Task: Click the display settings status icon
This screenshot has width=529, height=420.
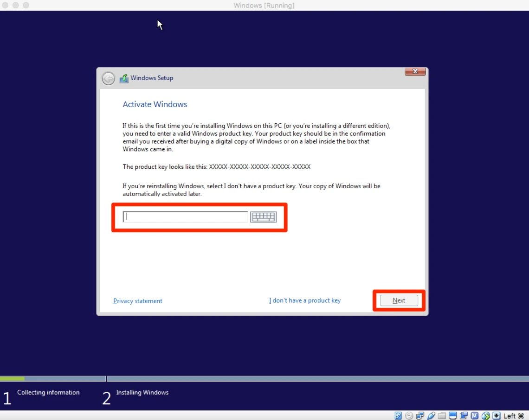Action: coord(453,416)
